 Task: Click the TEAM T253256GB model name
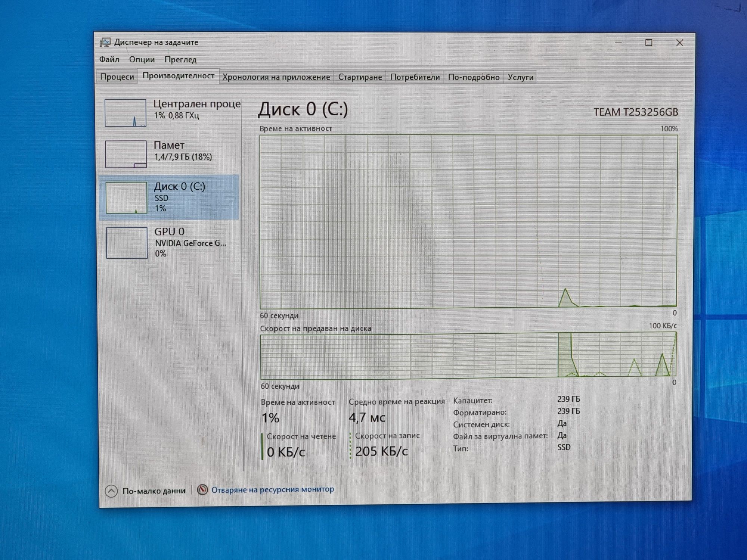click(636, 112)
